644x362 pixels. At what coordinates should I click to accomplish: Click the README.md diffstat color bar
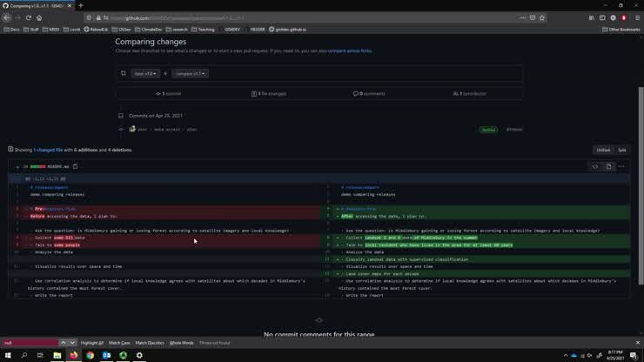click(x=37, y=167)
